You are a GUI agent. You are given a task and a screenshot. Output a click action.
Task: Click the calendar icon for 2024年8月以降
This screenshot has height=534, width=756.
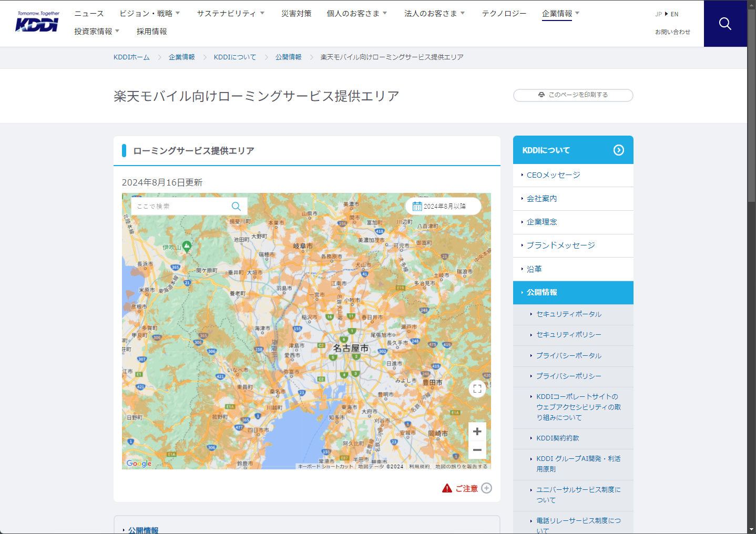click(x=417, y=206)
